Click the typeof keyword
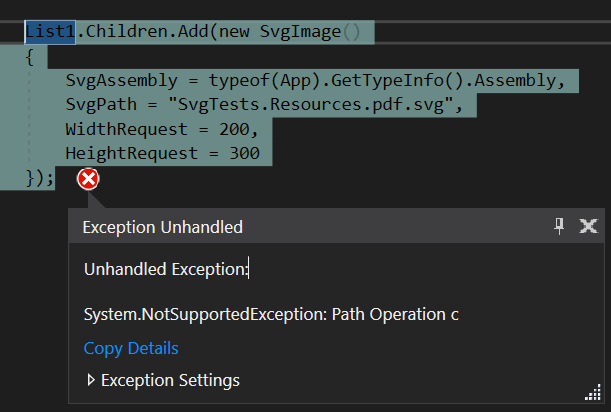 click(x=239, y=81)
